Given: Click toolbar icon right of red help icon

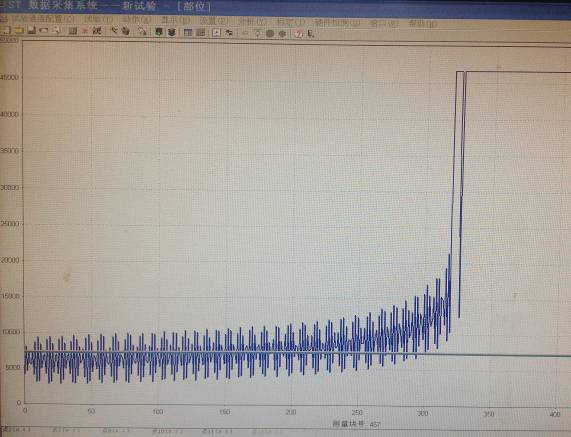Looking at the screenshot, I should tap(311, 34).
